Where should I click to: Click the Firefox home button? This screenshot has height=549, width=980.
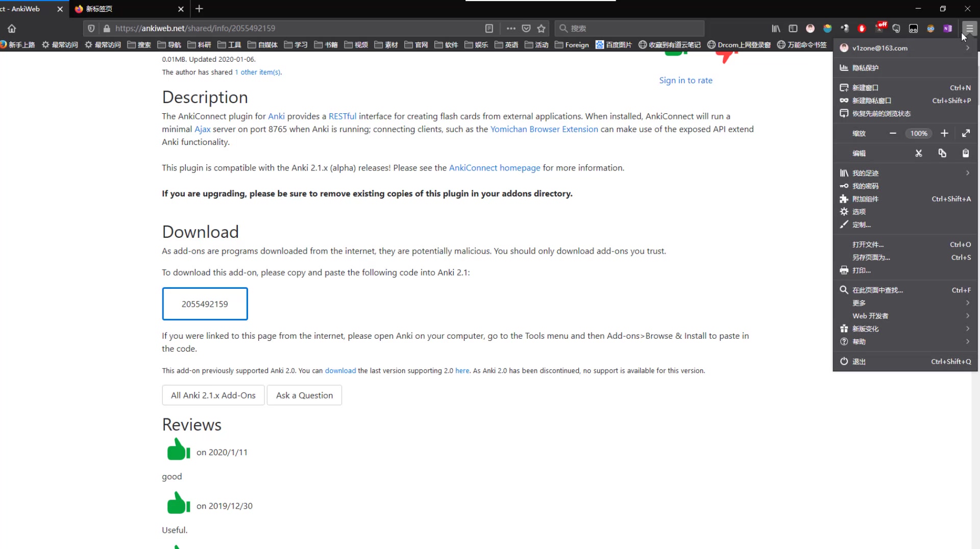tap(12, 29)
